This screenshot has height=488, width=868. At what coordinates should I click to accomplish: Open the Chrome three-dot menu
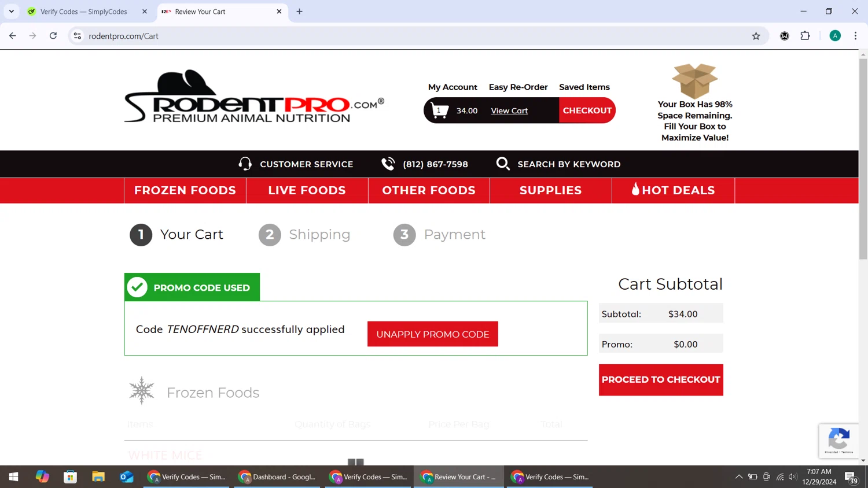[x=855, y=36]
